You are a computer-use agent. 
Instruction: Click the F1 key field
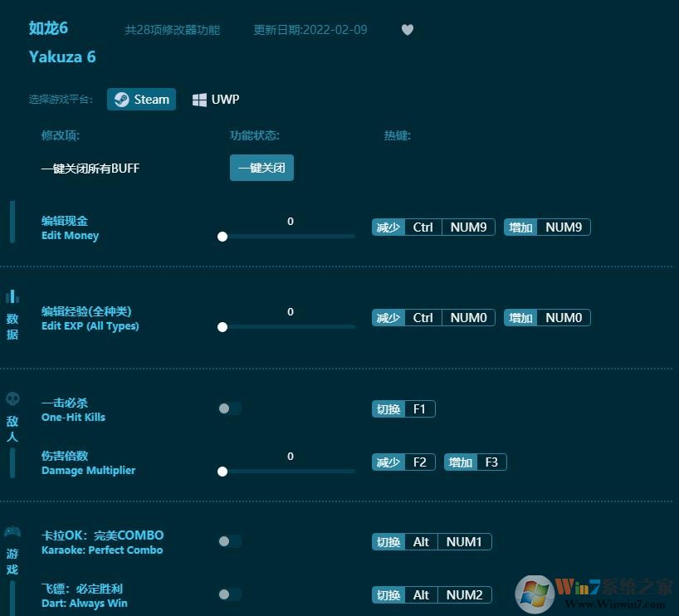(420, 409)
